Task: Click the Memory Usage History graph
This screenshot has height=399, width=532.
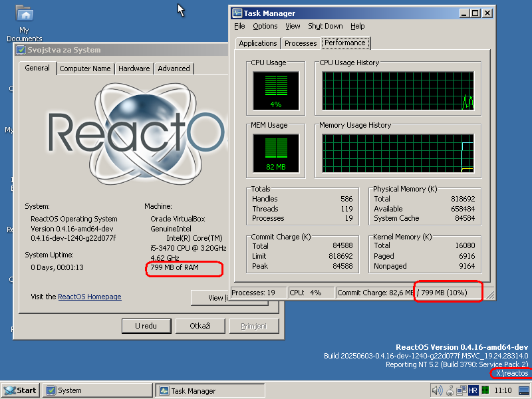Action: (x=398, y=153)
